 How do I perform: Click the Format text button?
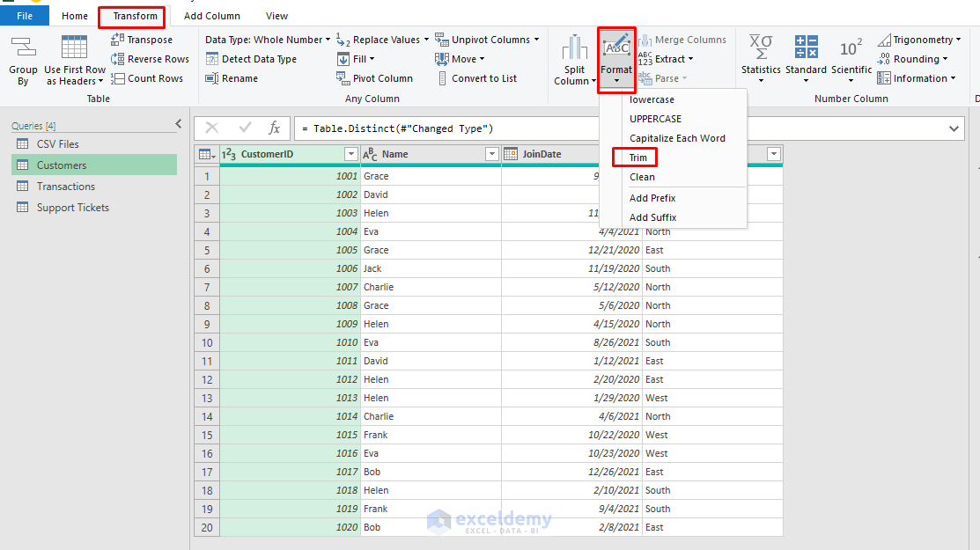click(x=617, y=60)
